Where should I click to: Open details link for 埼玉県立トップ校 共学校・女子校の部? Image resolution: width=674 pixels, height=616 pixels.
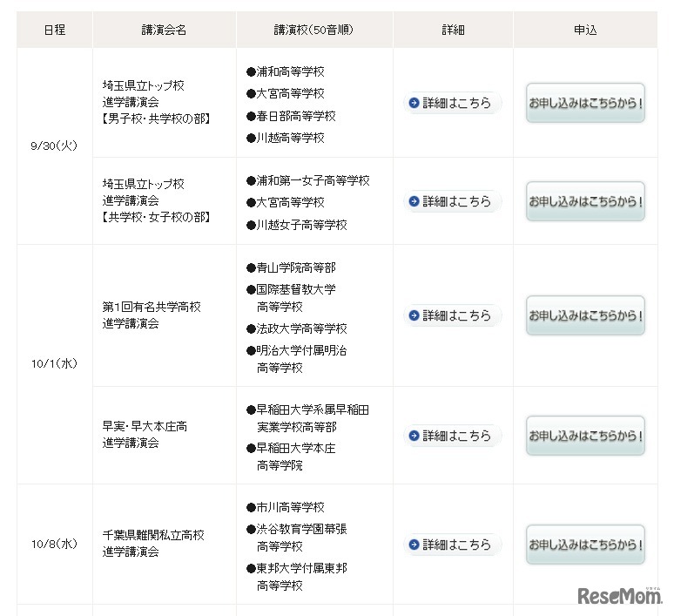452,201
